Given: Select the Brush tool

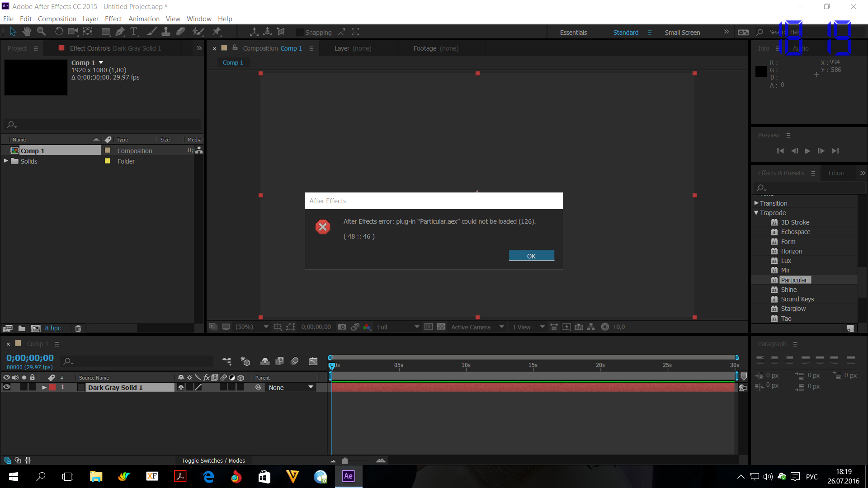Looking at the screenshot, I should point(152,32).
